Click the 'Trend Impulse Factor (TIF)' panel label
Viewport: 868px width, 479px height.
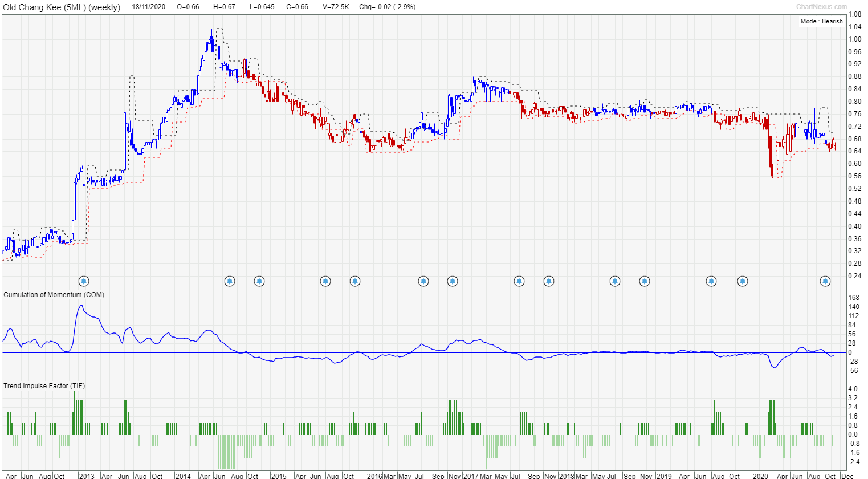click(44, 386)
